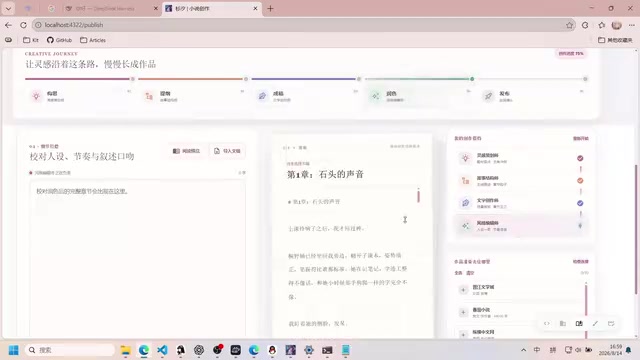
Task: Click the open-book icon in floating toolbar
Action: click(x=579, y=323)
